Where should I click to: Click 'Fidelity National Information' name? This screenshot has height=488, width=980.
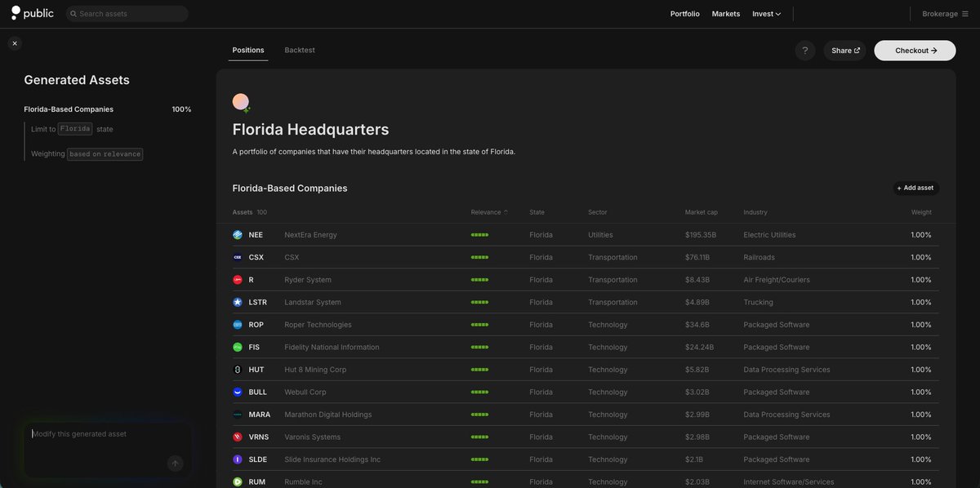click(x=332, y=347)
